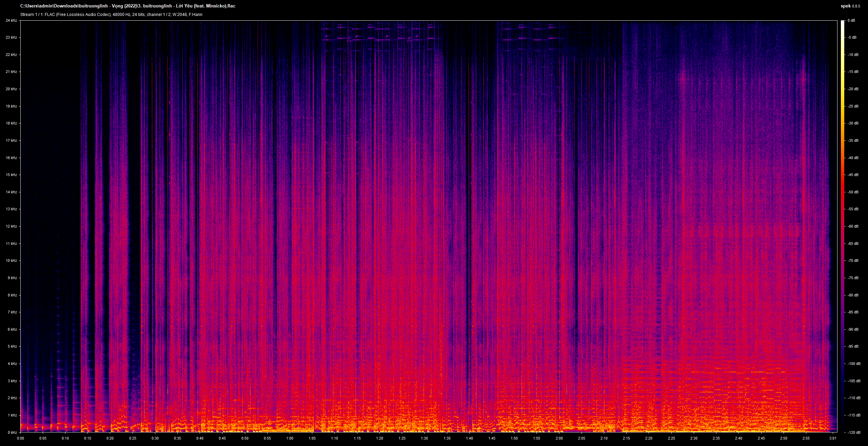This screenshot has height=446, width=868.
Task: Click the '19 kHz' frequency axis label
Action: tap(11, 106)
